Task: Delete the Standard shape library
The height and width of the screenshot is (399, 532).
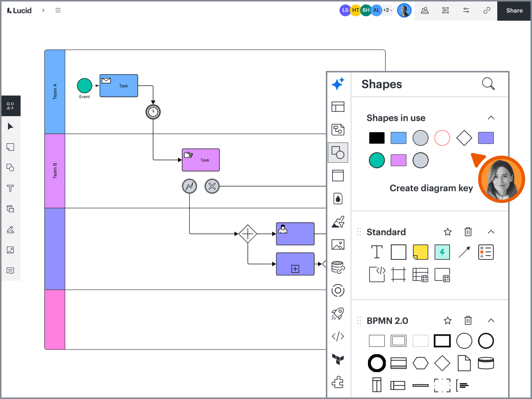Action: coord(468,232)
